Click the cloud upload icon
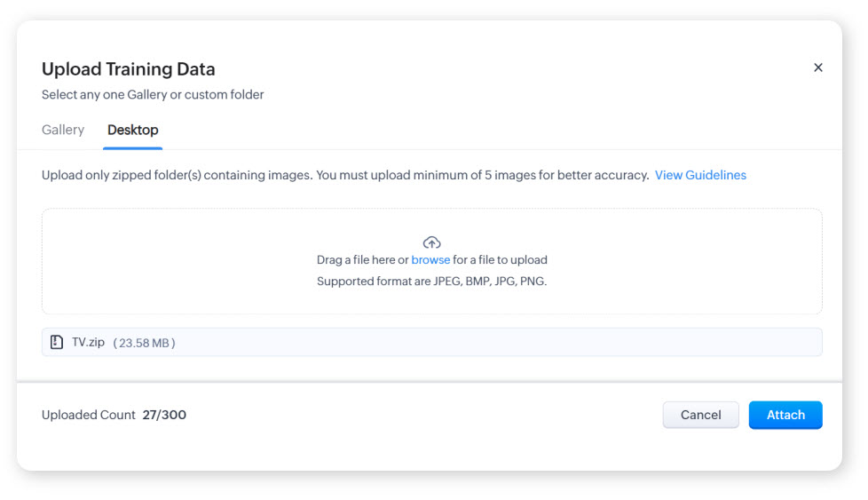Image resolution: width=868 pixels, height=500 pixels. pos(432,242)
